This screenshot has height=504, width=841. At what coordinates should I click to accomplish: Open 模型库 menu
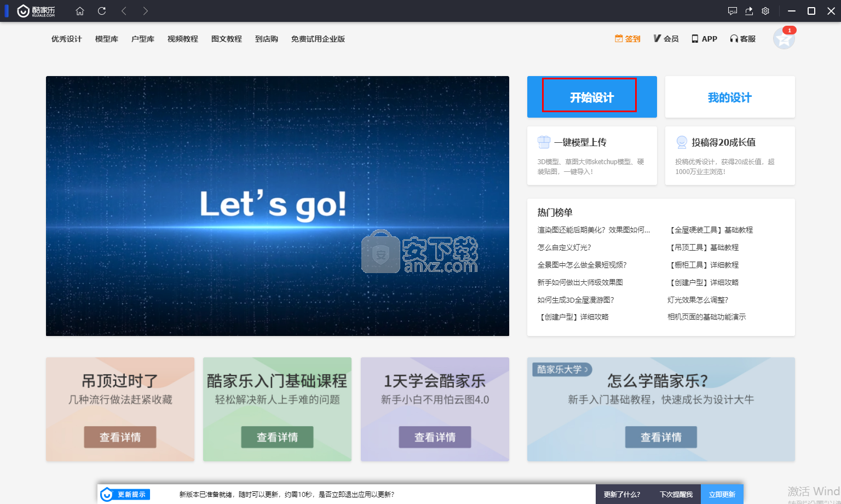pyautogui.click(x=107, y=39)
